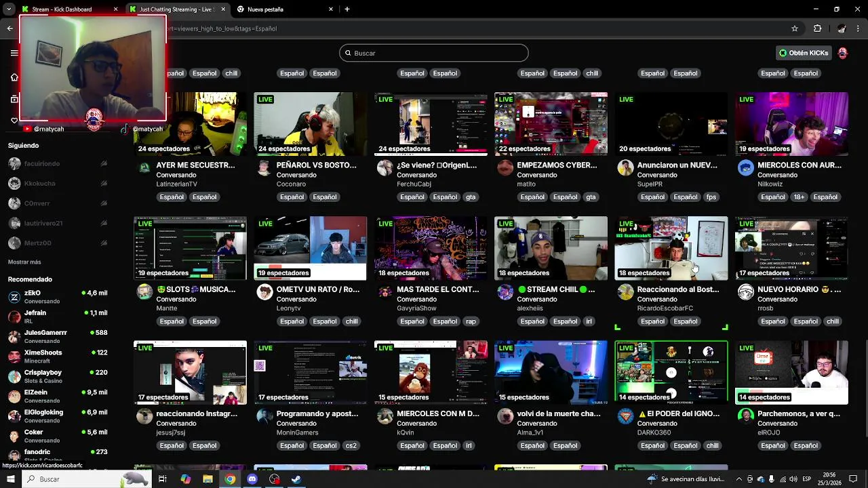Open the Windows Start menu

pyautogui.click(x=10, y=479)
